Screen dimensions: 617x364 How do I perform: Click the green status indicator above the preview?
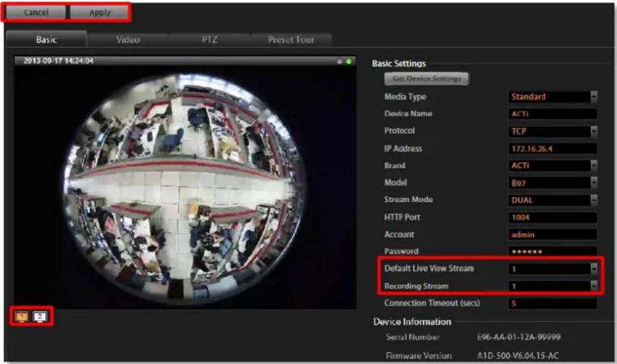pos(349,61)
